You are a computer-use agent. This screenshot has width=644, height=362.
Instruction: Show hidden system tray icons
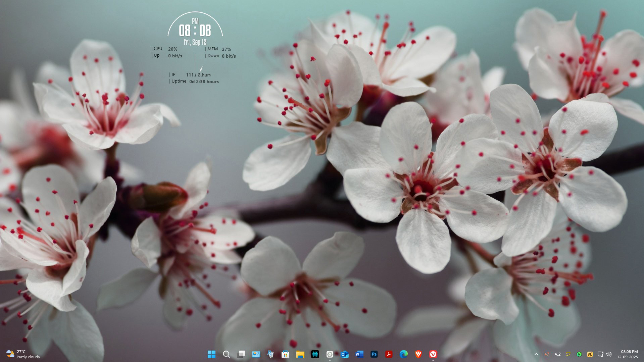pos(536,354)
